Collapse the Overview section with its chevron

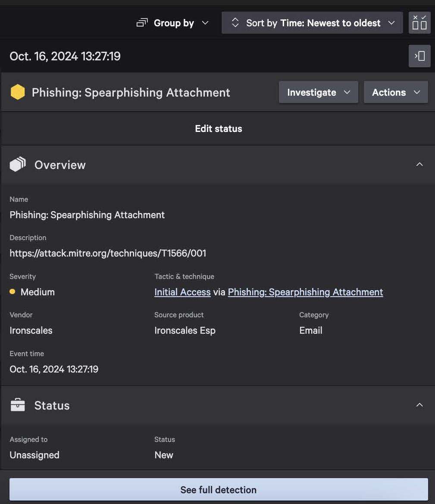coord(419,164)
